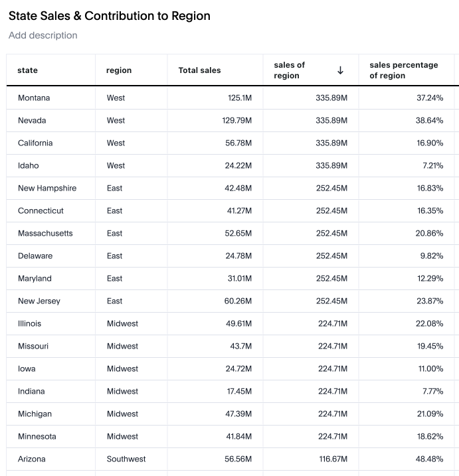Viewport: 459px width, 476px height.
Task: Sort by the "state" column header
Action: click(x=28, y=70)
